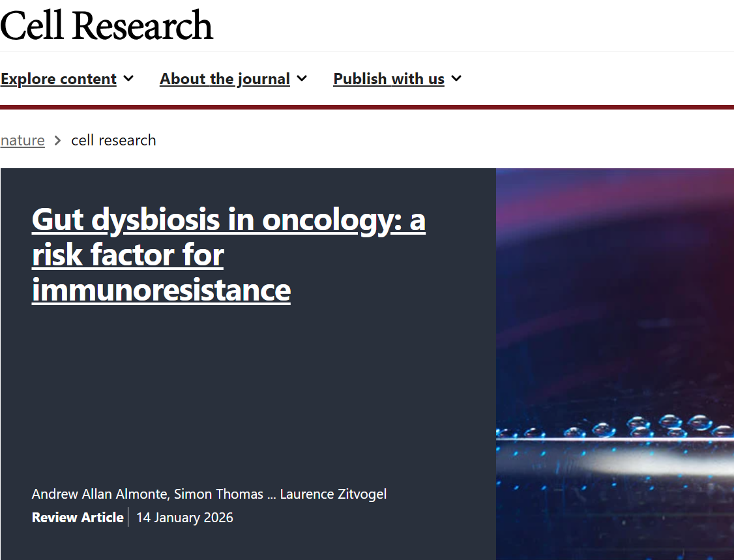Open the About the journal menu
Viewport: 734px width, 560px height.
[x=225, y=79]
